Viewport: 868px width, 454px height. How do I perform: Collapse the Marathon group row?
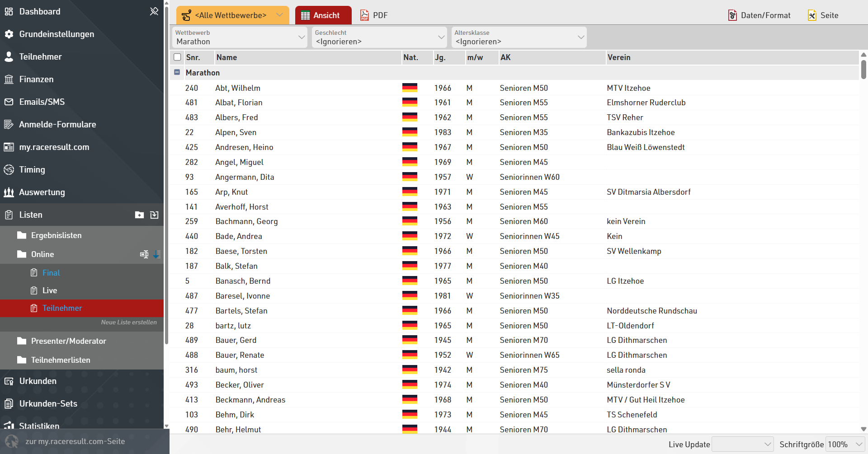point(177,72)
